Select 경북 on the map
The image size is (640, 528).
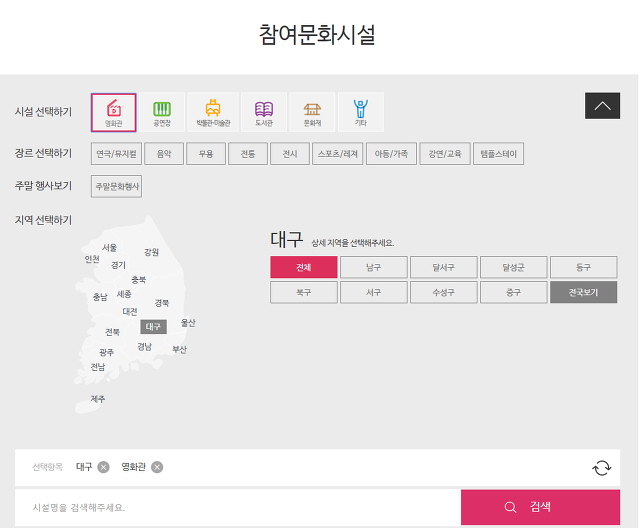[x=162, y=303]
